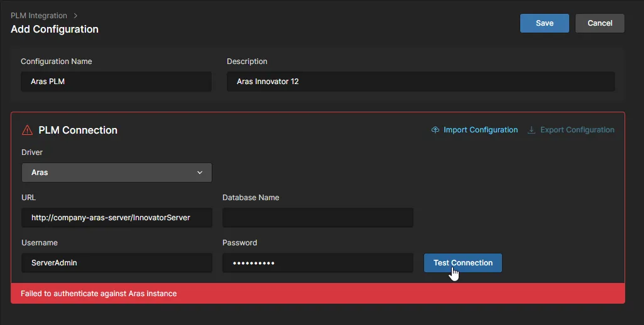Screen dimensions: 644x325
Task: Click the breadcrumb chevron after PLM Integration
Action: click(x=75, y=15)
